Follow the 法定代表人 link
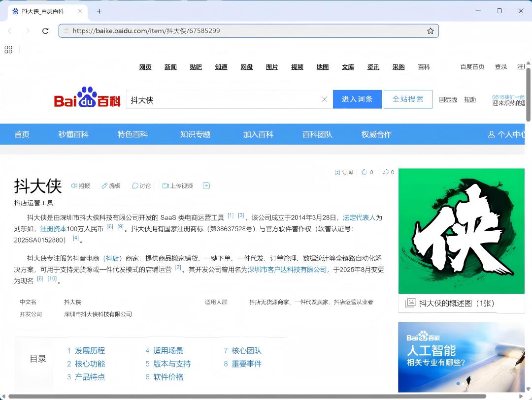The image size is (532, 400). (359, 217)
